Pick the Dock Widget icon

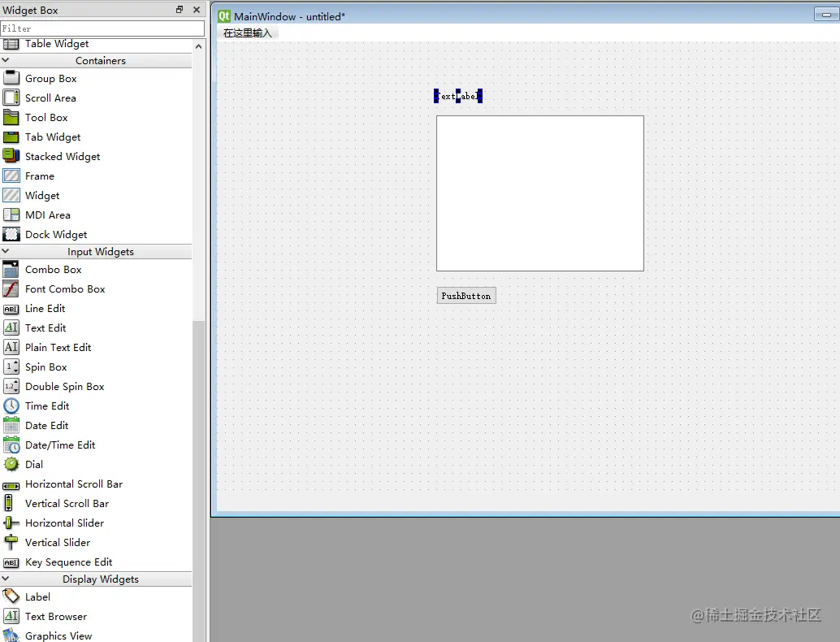(11, 234)
